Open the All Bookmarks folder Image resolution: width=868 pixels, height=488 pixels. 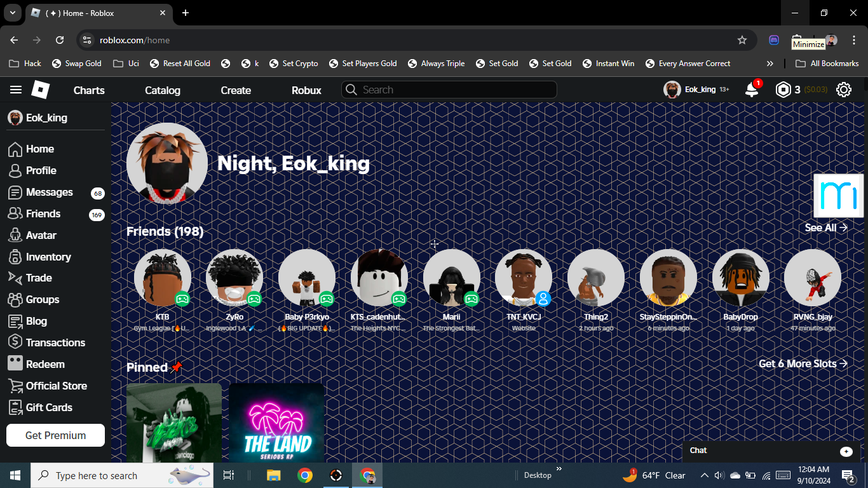click(x=827, y=64)
